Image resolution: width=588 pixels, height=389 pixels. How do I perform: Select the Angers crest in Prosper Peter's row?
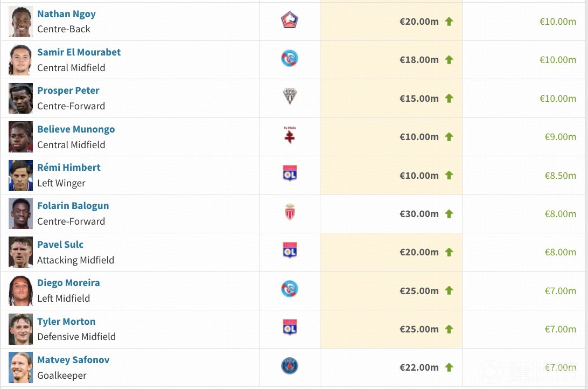click(290, 97)
